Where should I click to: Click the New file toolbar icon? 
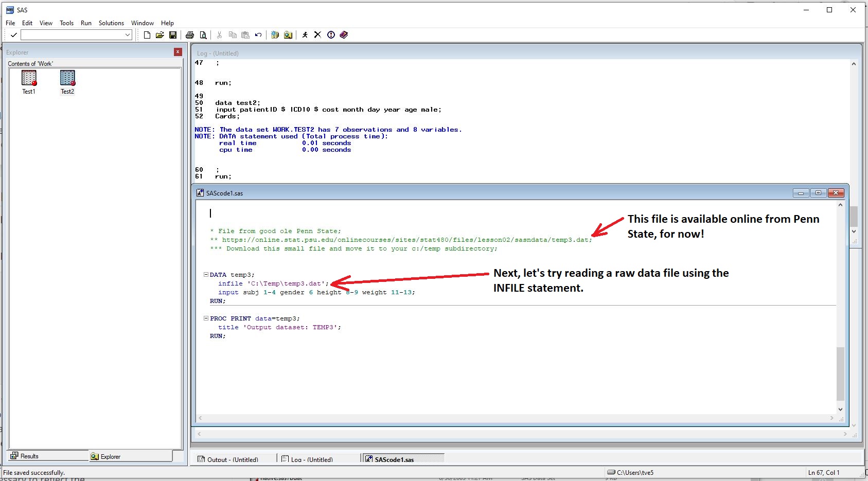pyautogui.click(x=147, y=35)
